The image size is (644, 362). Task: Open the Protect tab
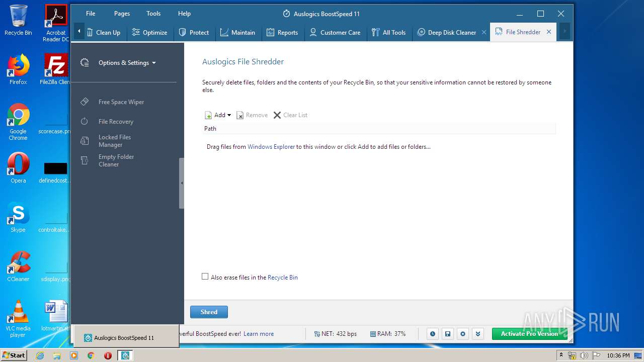click(194, 32)
